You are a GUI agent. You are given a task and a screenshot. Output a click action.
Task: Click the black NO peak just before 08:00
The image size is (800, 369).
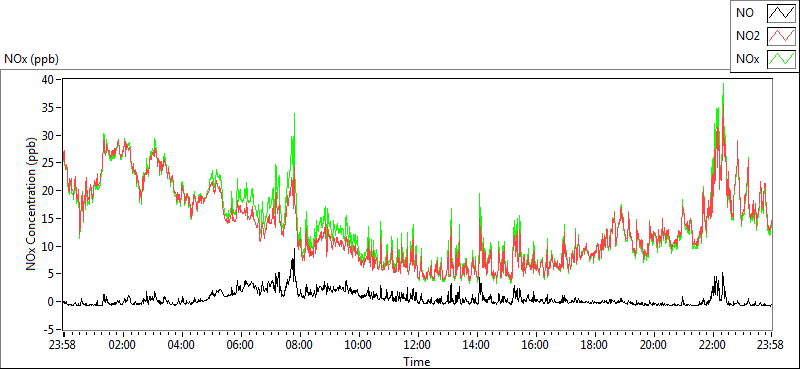tap(294, 250)
